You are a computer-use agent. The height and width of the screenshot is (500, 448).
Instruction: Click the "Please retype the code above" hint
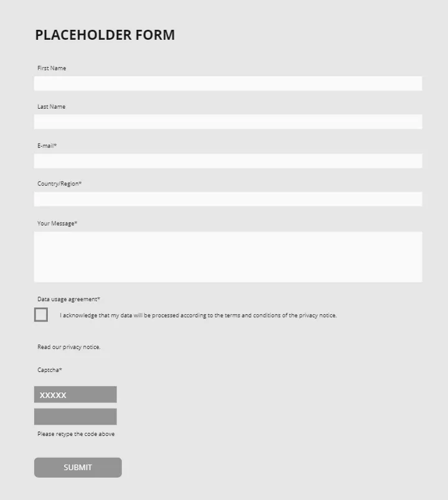[x=76, y=434]
